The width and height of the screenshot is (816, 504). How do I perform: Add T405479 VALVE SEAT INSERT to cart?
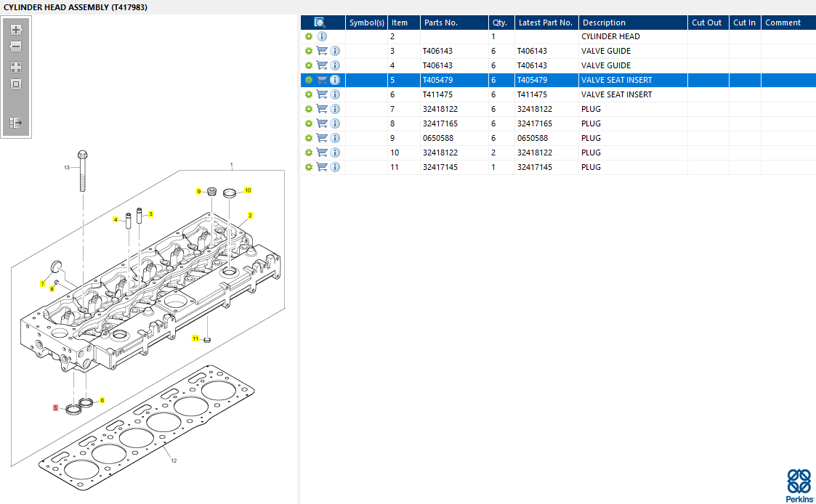[x=322, y=80]
